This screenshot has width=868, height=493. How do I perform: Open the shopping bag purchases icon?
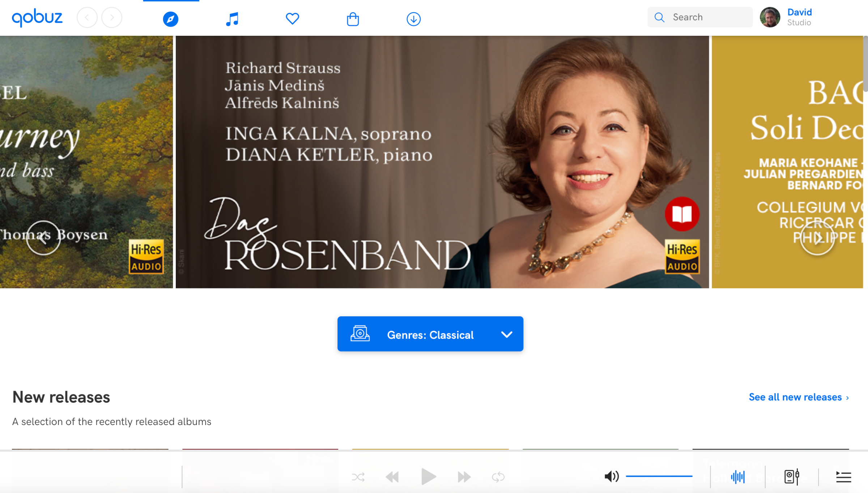[353, 19]
